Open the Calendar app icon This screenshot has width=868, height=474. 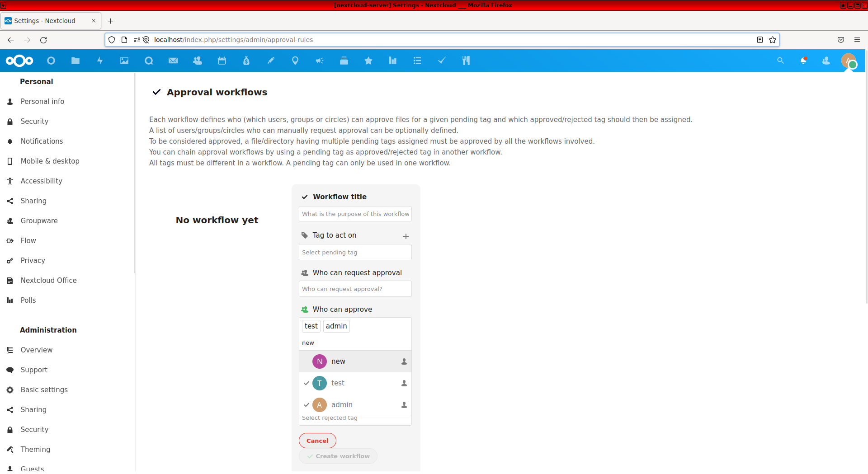[x=222, y=61]
